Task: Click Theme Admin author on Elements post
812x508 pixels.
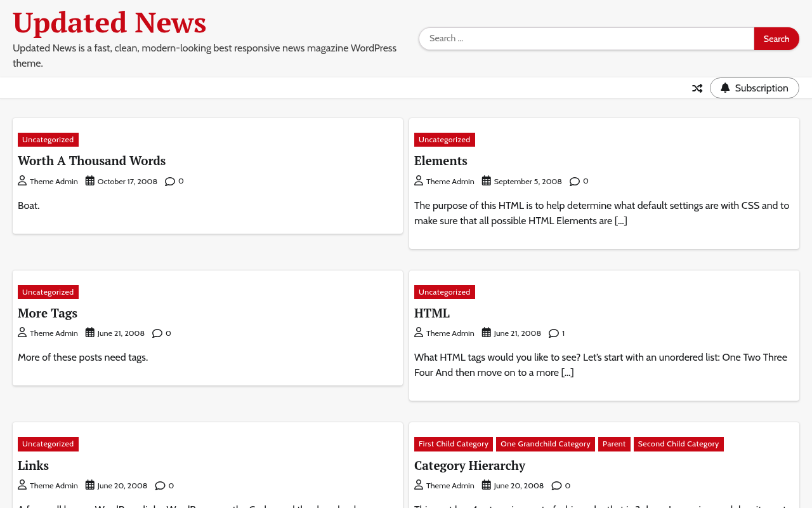Action: pos(450,182)
